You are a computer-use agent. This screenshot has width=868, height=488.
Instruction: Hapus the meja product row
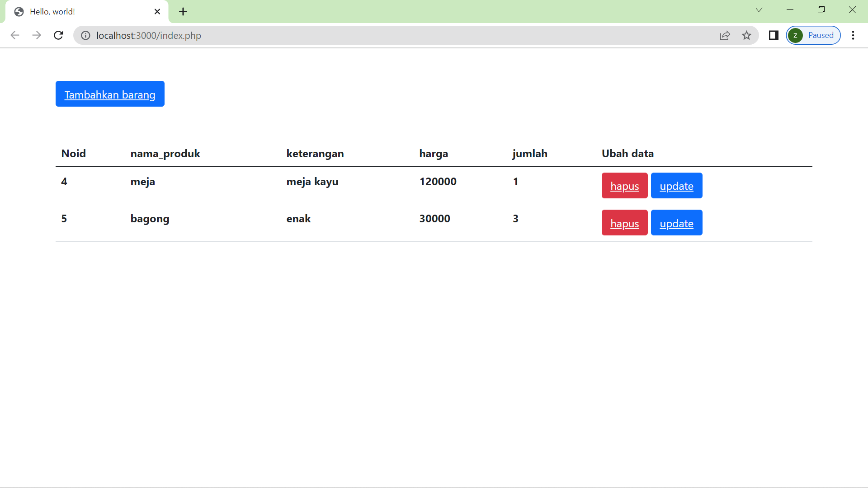624,185
